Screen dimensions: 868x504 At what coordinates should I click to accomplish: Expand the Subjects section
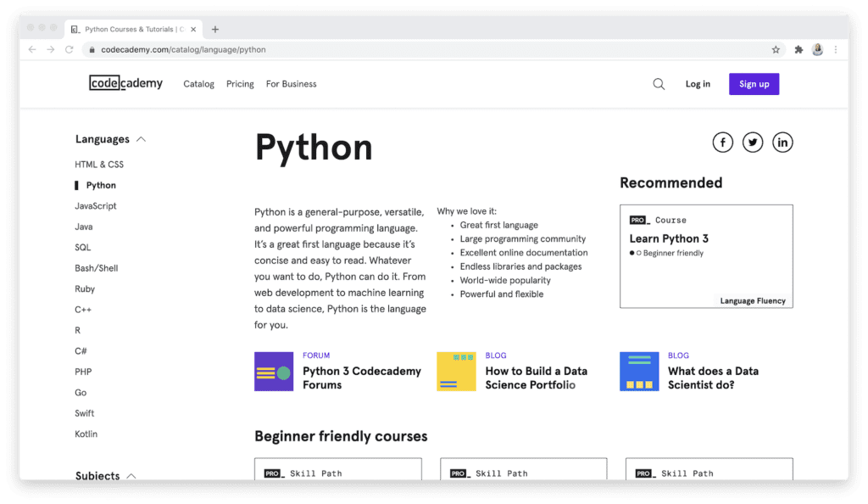[131, 476]
